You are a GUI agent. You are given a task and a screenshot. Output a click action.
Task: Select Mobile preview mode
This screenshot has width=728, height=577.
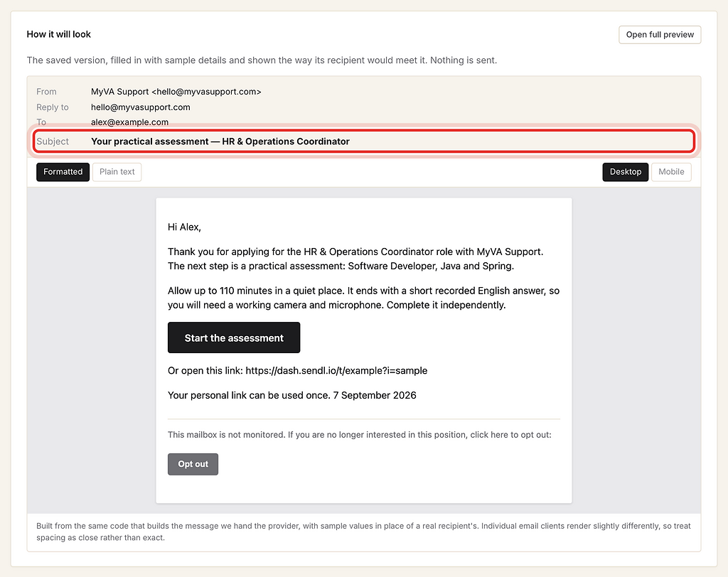tap(671, 172)
